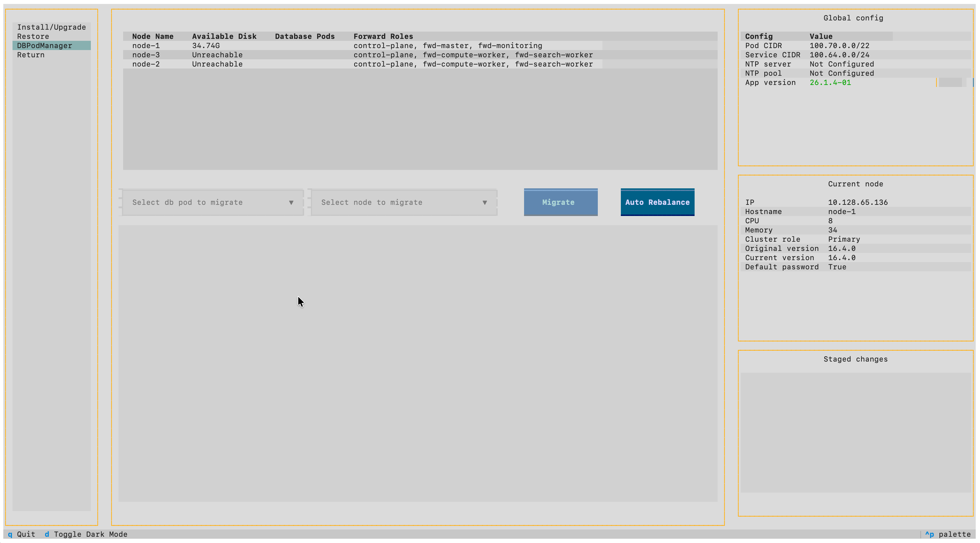Select DBPodManager in the sidebar
The width and height of the screenshot is (980, 543).
[x=51, y=45]
